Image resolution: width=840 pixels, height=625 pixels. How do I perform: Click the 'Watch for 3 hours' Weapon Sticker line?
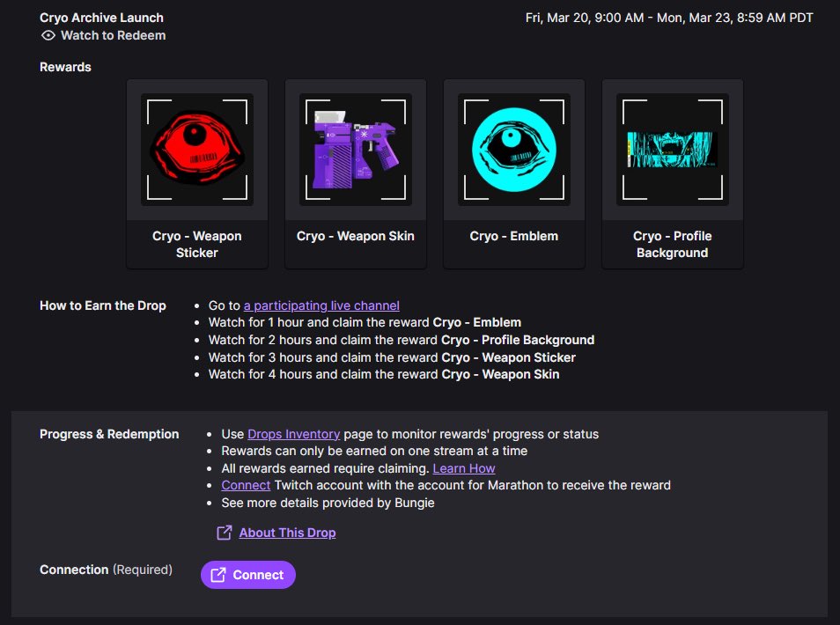pyautogui.click(x=392, y=357)
